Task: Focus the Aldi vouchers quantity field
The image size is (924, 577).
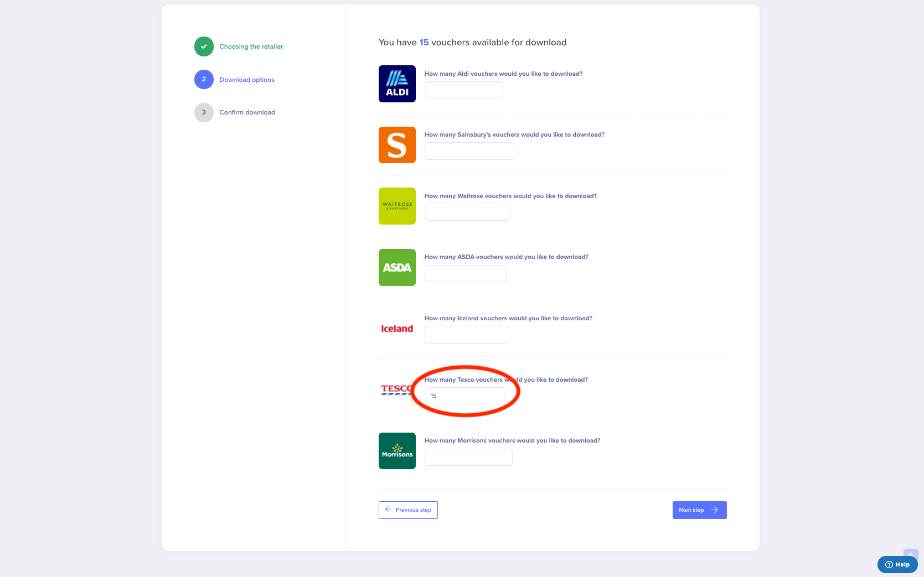Action: point(464,90)
